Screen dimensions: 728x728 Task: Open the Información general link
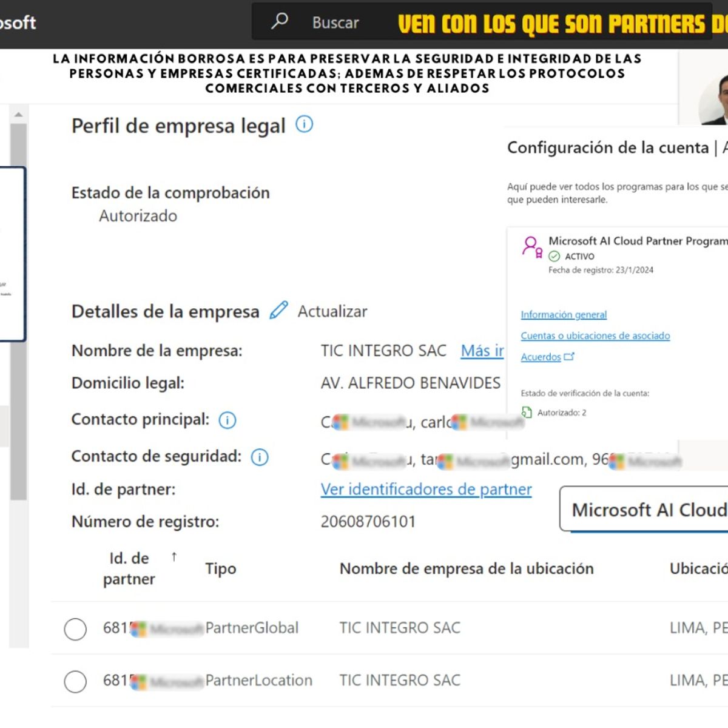(x=564, y=314)
